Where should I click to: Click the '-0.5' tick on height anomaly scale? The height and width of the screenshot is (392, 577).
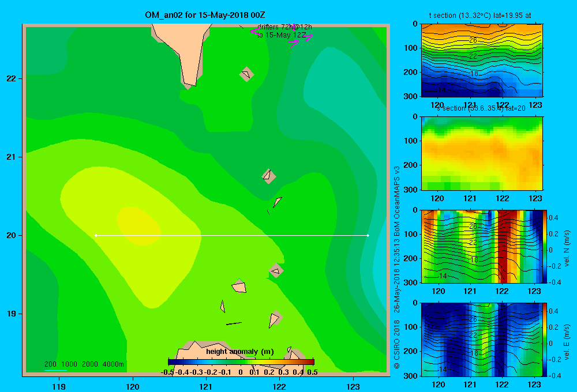(x=167, y=372)
